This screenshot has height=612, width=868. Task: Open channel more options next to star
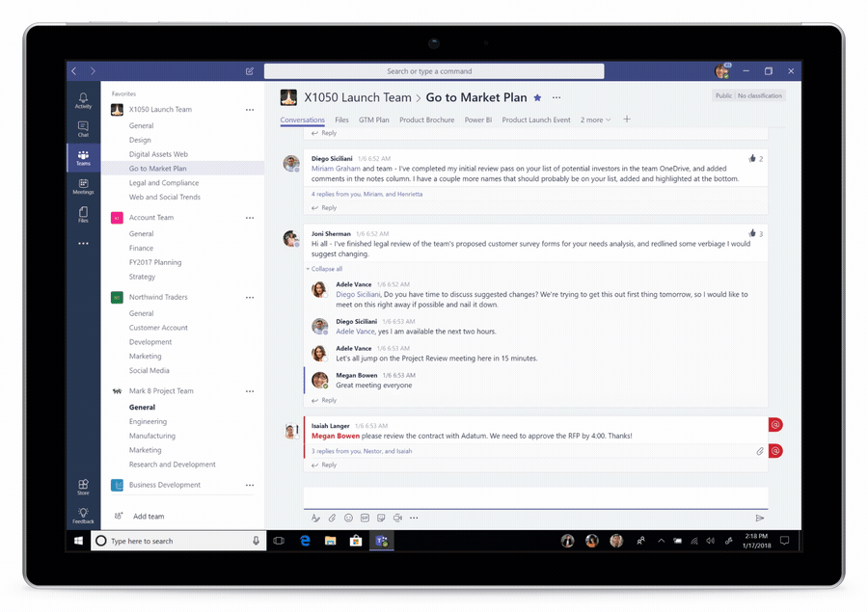(x=556, y=97)
